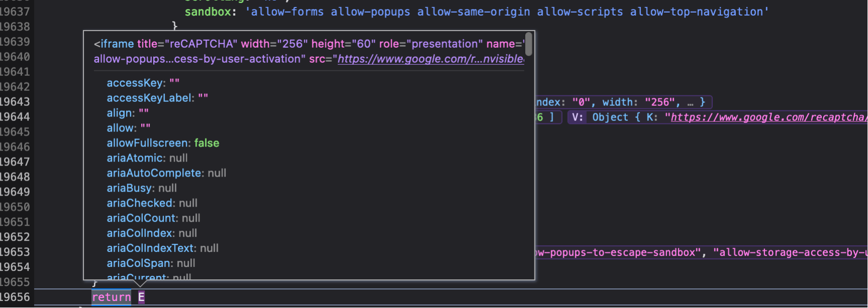Select the accessKeyLabel property in popup
The image size is (868, 308).
(157, 98)
